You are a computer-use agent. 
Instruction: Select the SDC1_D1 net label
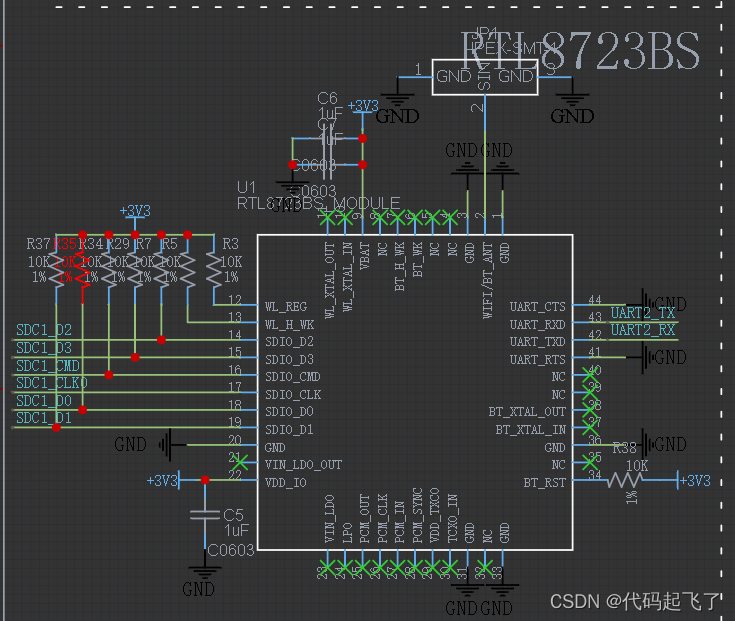[x=44, y=418]
